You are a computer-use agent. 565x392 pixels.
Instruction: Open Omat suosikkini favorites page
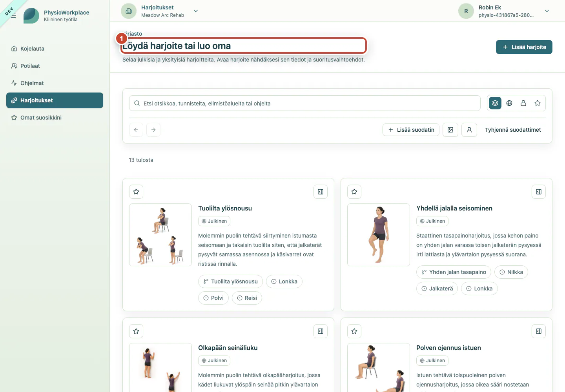55,118
